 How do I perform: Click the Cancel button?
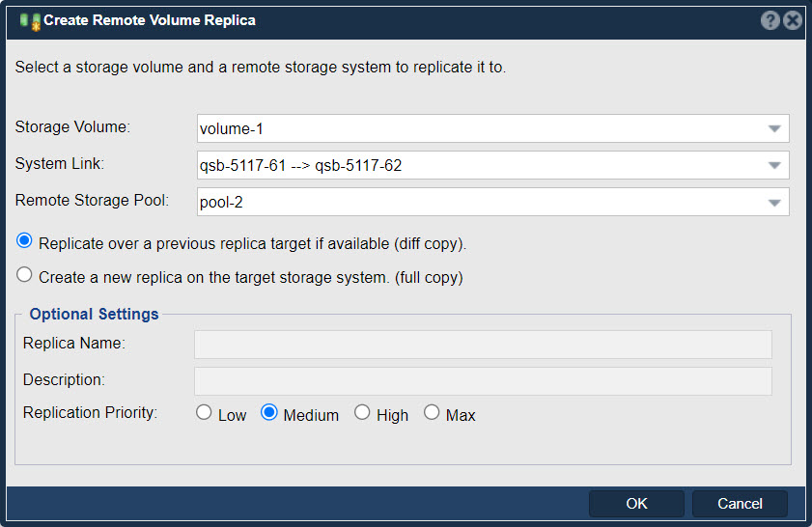[x=740, y=504]
